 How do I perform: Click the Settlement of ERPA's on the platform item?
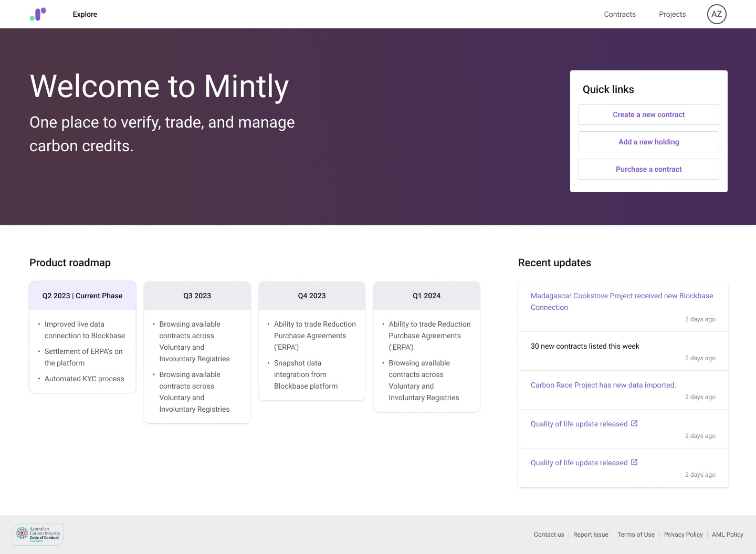[83, 357]
